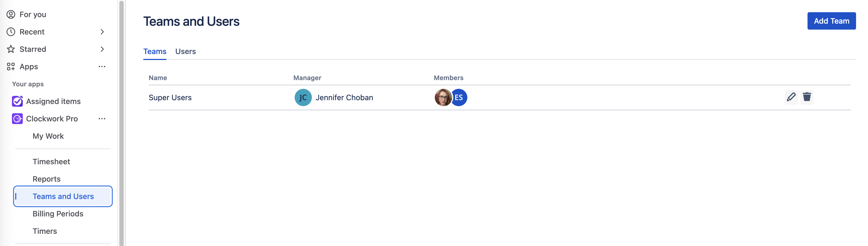Click the JC manager avatar
Viewport: 868px width, 246px height.
pos(303,97)
